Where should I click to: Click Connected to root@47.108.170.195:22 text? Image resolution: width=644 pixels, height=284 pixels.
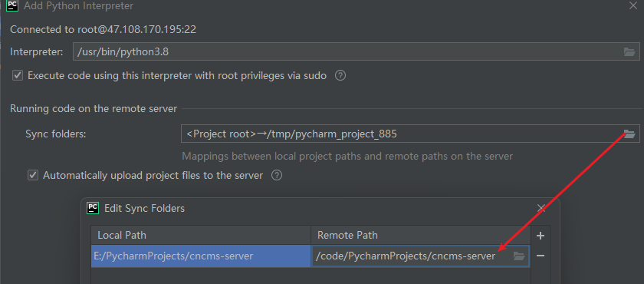[103, 30]
